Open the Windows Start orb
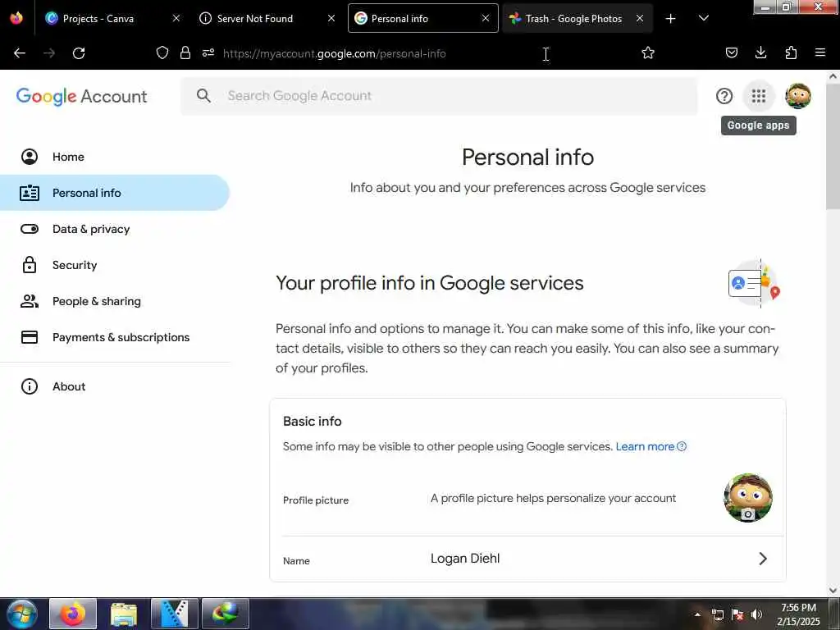The width and height of the screenshot is (840, 630). (x=22, y=614)
